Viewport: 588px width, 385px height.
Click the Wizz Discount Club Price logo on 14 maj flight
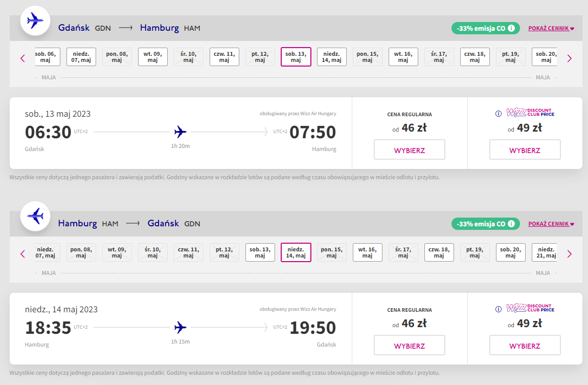530,308
